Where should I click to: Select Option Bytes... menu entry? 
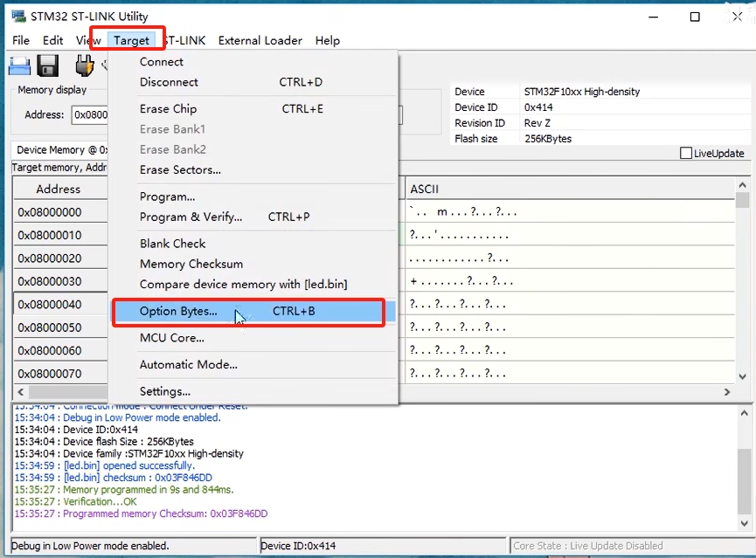point(253,311)
